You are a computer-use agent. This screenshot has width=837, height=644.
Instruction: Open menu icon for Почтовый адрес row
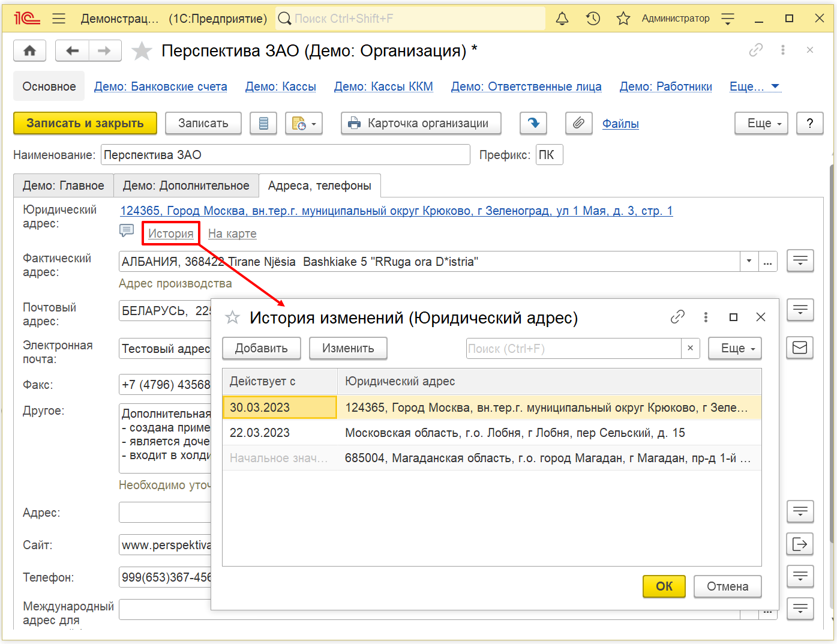click(x=800, y=310)
